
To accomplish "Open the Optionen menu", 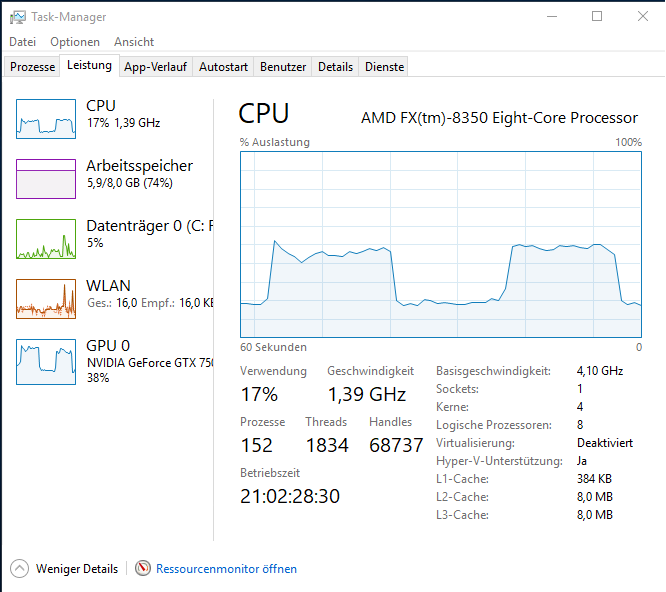I will tap(75, 42).
